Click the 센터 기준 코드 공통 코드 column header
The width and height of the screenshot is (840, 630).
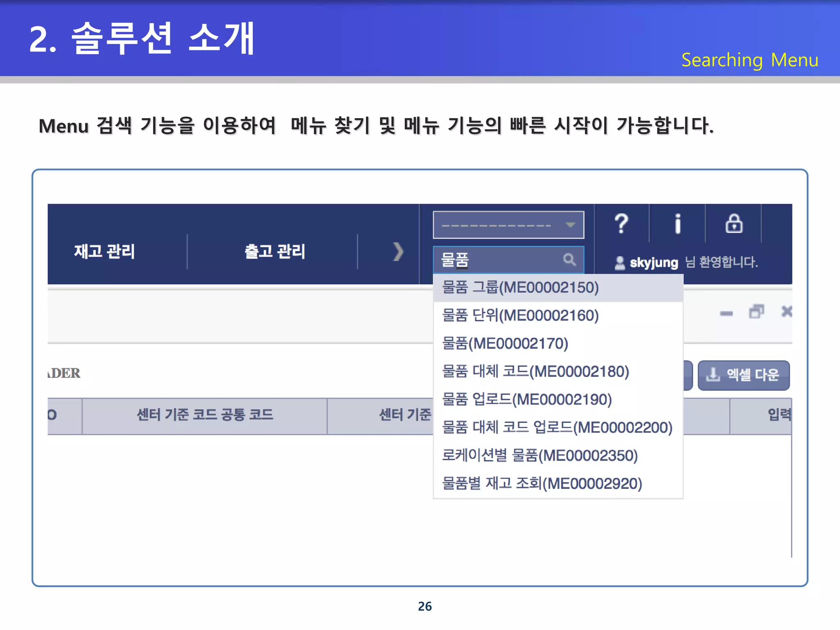205,415
